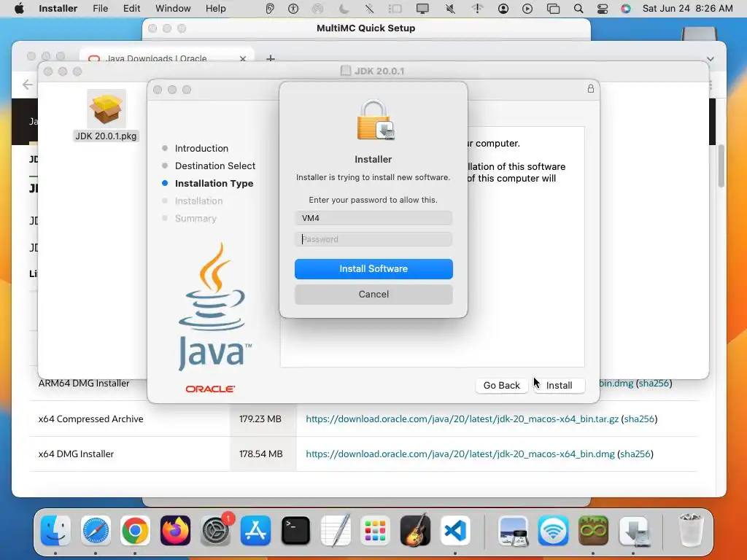Open System Settings from the Dock
The height and width of the screenshot is (560, 747).
click(x=215, y=531)
